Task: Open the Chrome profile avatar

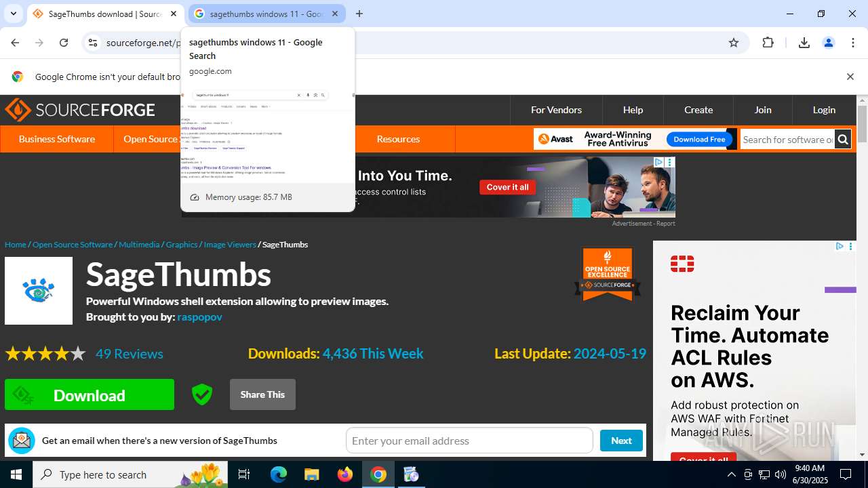Action: click(x=829, y=43)
